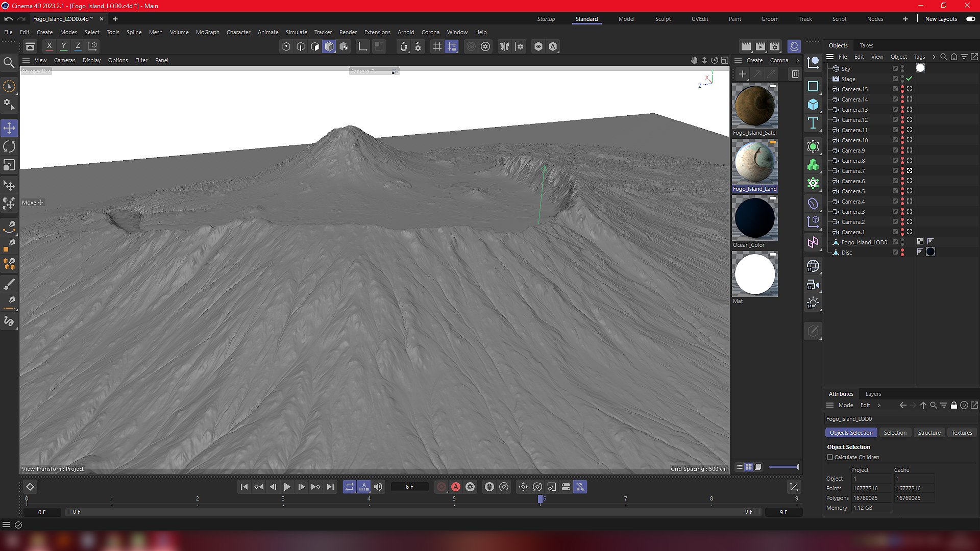Switch to Polygons mode
This screenshot has width=980, height=551.
click(x=329, y=46)
